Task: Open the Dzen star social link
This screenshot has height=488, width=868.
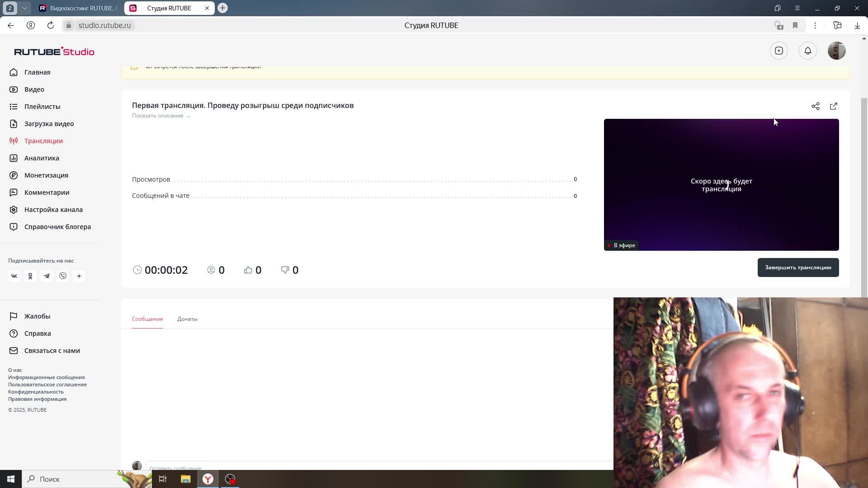Action: pos(79,276)
